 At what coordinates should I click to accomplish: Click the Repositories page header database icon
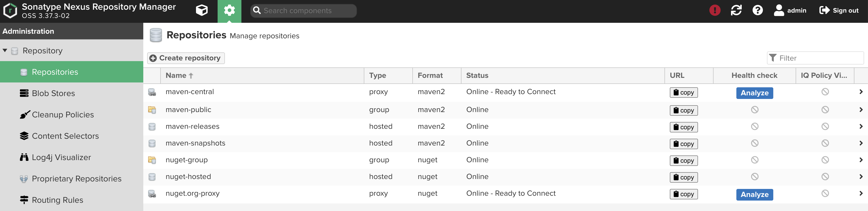click(156, 35)
